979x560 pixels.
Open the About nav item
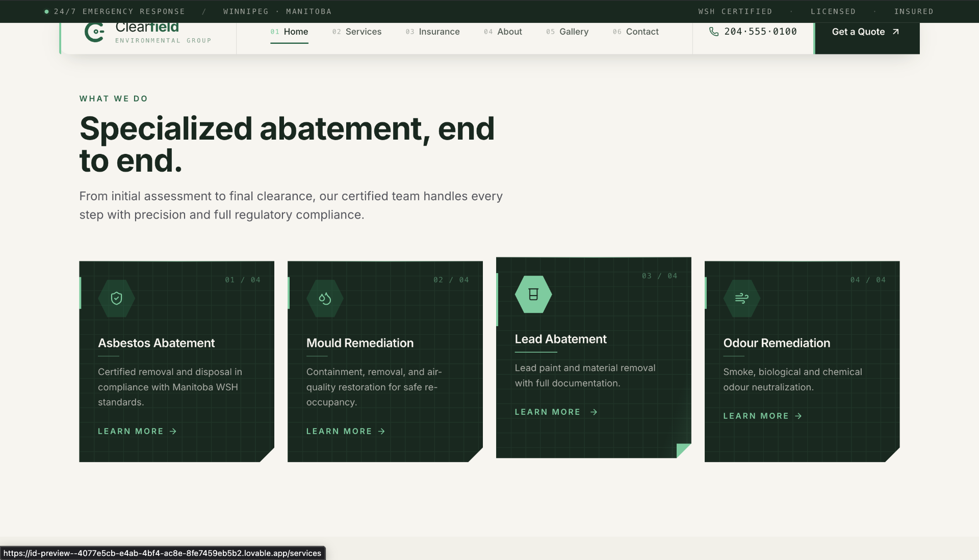503,32
